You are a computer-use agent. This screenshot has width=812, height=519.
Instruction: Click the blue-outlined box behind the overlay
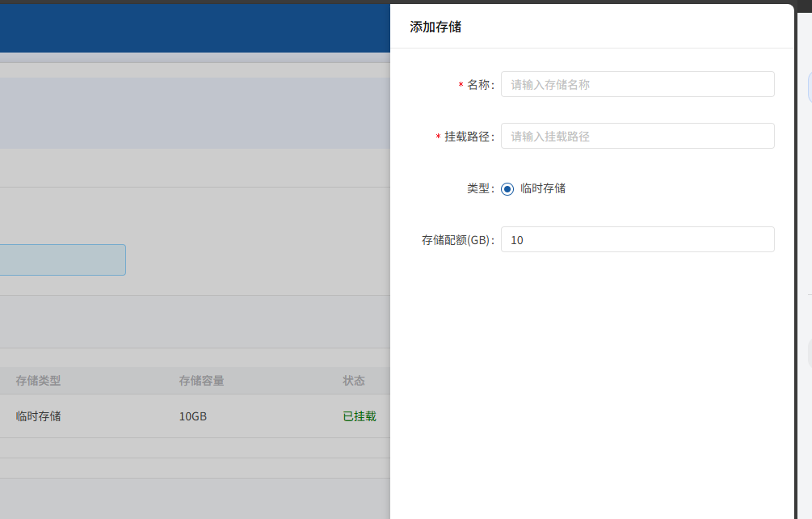point(62,259)
